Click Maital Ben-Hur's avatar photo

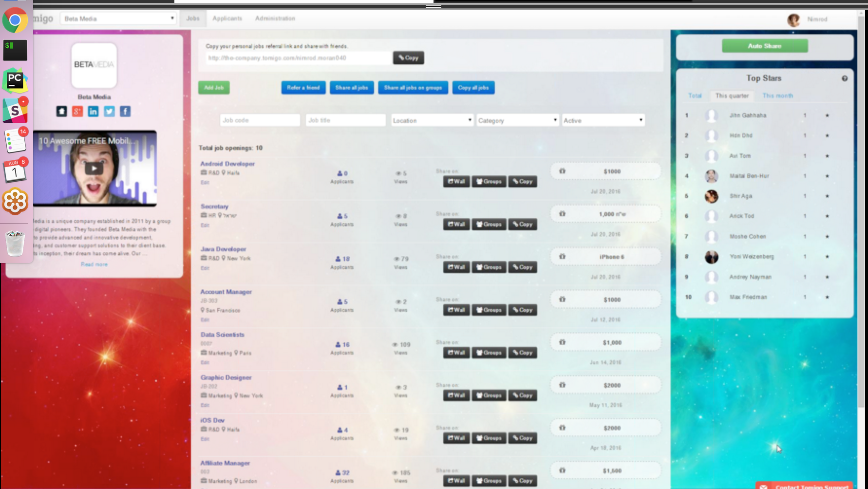pos(712,176)
